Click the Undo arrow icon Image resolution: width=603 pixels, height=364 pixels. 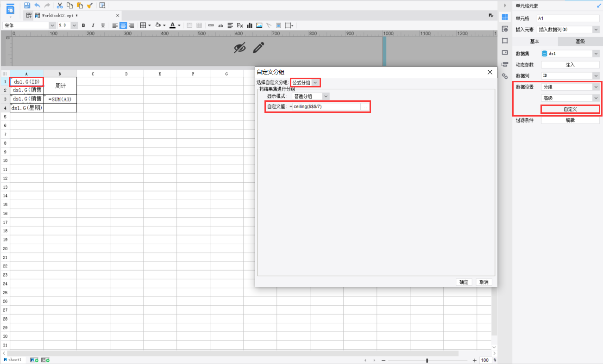point(37,6)
